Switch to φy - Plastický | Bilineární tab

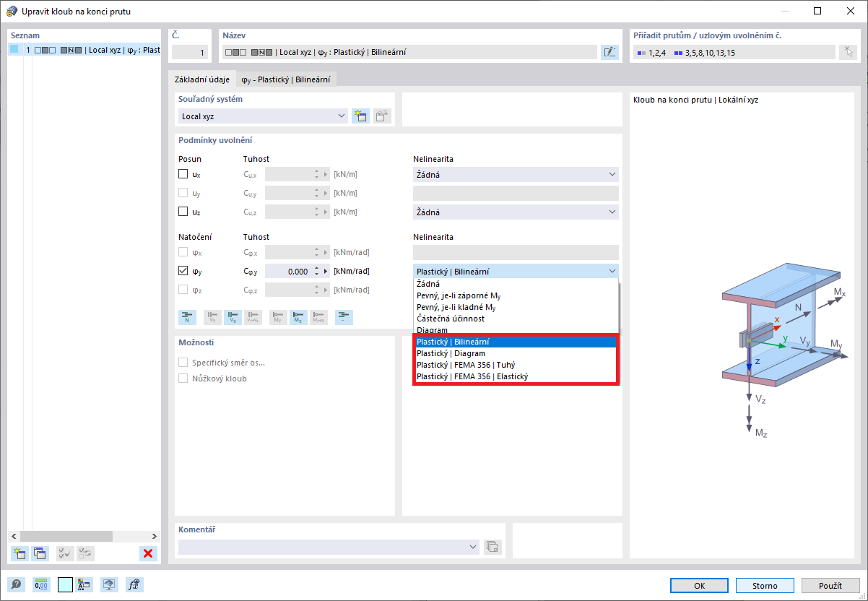point(287,79)
